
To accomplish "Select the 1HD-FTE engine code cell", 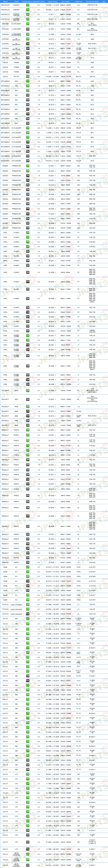I will pyautogui.click(x=92, y=614).
